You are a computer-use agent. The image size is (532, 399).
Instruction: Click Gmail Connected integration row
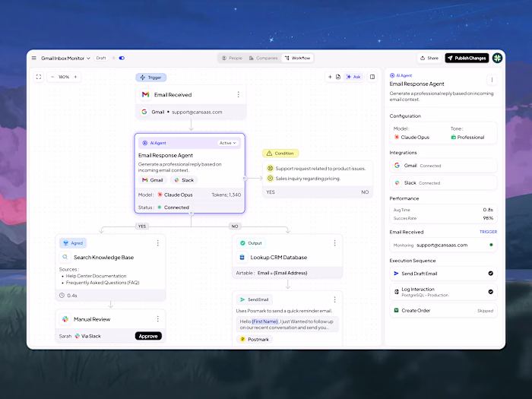(443, 166)
